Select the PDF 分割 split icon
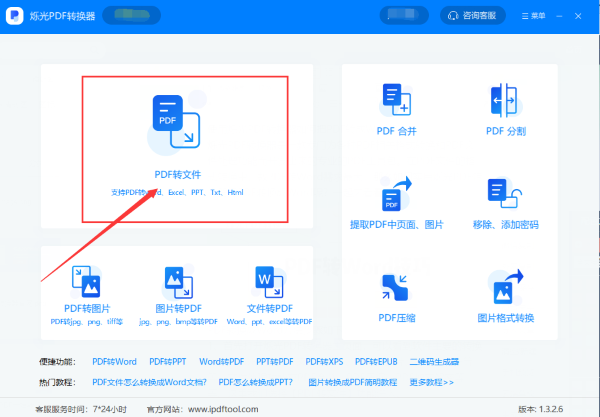600x417 pixels. pos(504,100)
